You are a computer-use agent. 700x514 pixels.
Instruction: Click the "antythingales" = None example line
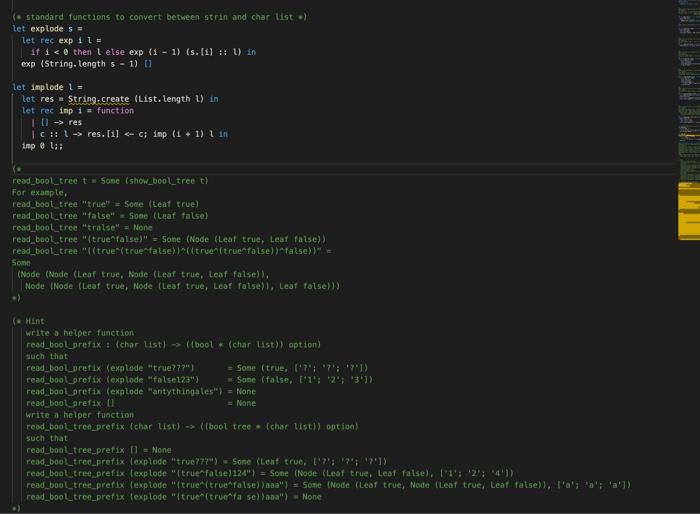click(141, 391)
